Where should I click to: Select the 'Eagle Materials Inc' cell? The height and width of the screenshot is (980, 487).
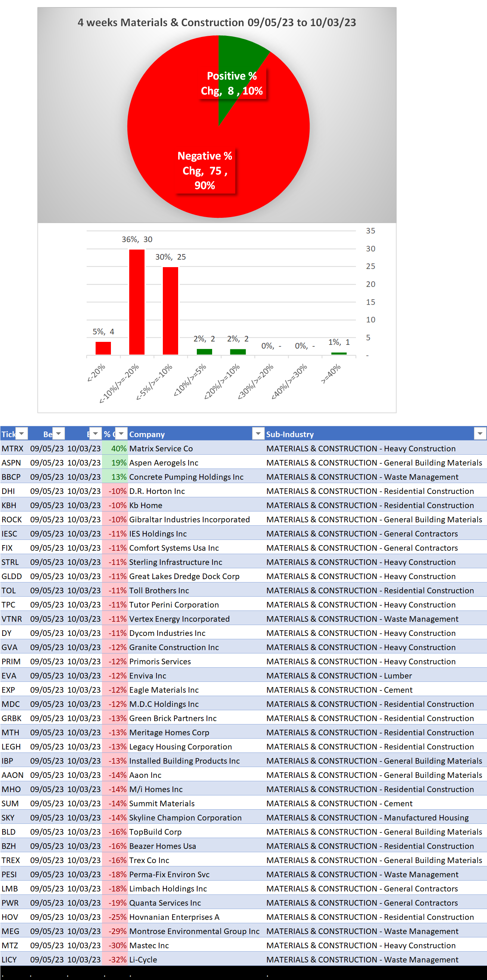196,690
